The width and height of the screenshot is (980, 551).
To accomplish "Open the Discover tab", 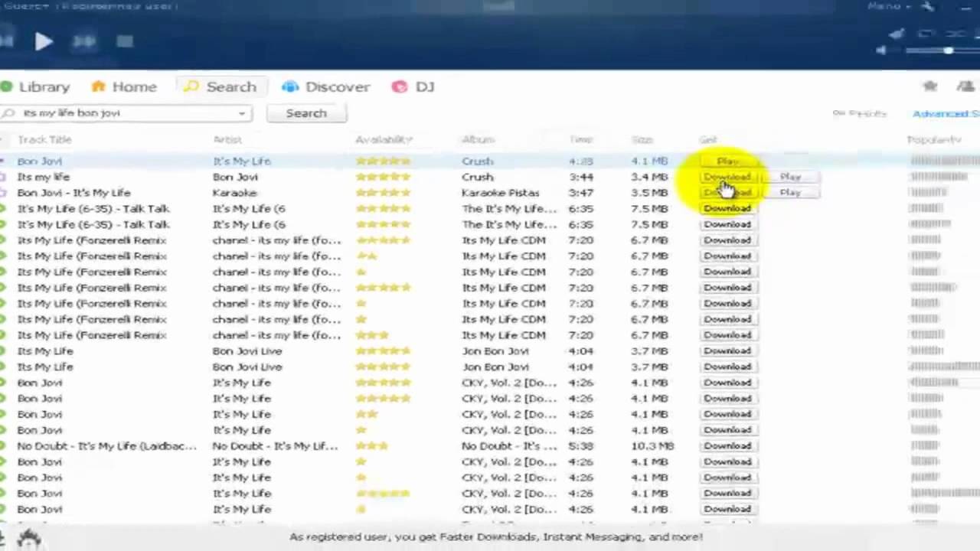I will click(x=326, y=86).
